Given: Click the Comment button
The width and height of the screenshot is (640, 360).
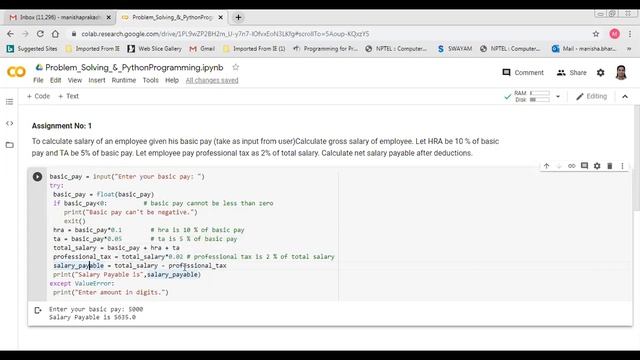Looking at the screenshot, I should tap(523, 73).
